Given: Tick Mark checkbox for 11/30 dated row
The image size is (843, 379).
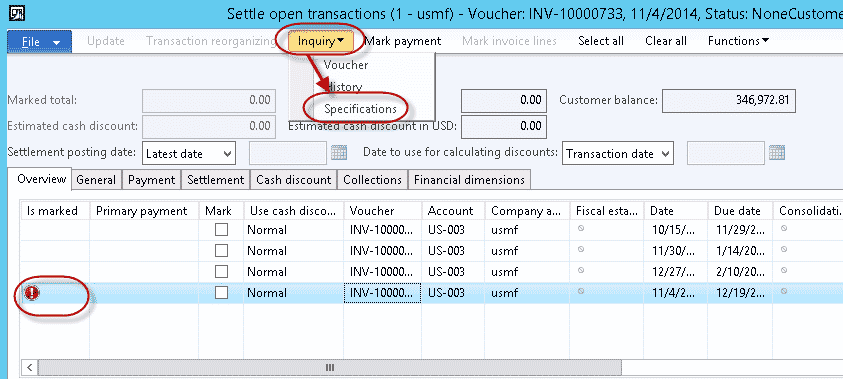Looking at the screenshot, I should tap(222, 251).
